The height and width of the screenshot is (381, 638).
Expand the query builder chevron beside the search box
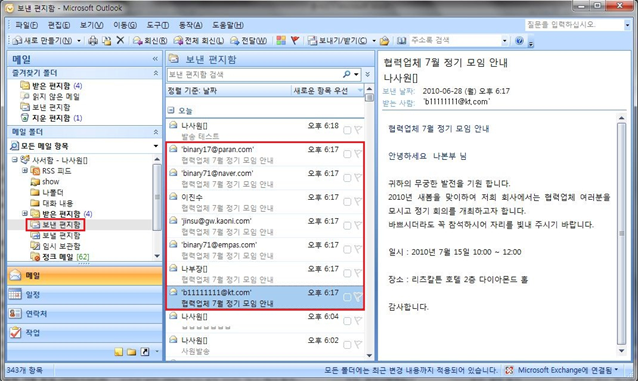[x=367, y=74]
